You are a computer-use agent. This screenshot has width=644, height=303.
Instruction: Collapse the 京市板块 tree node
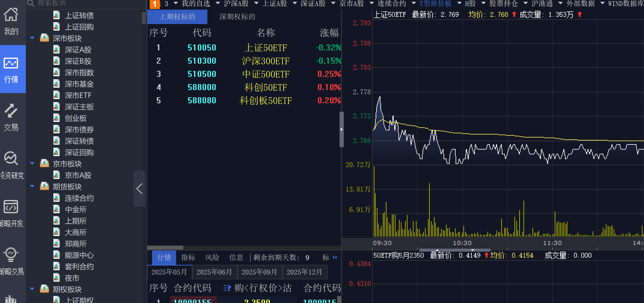32,164
